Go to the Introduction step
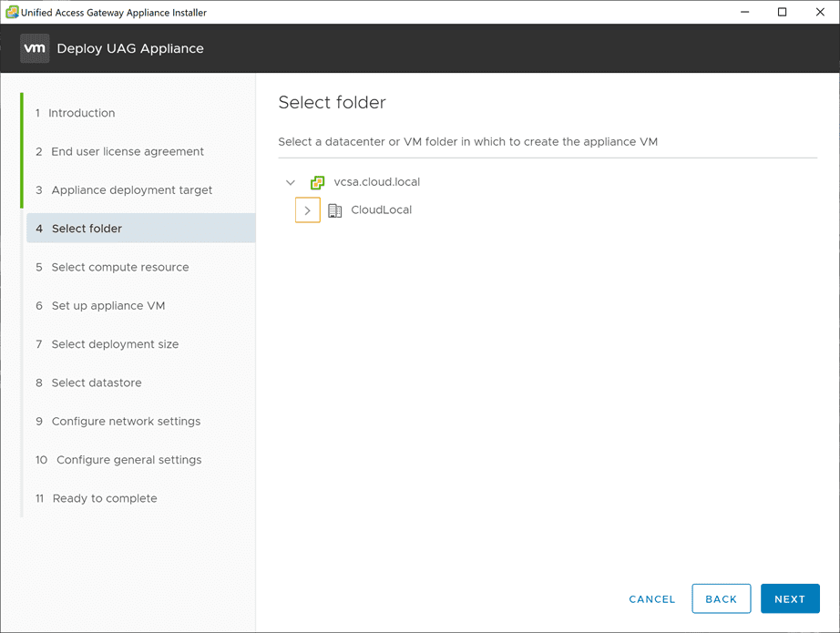The height and width of the screenshot is (633, 840). [81, 113]
